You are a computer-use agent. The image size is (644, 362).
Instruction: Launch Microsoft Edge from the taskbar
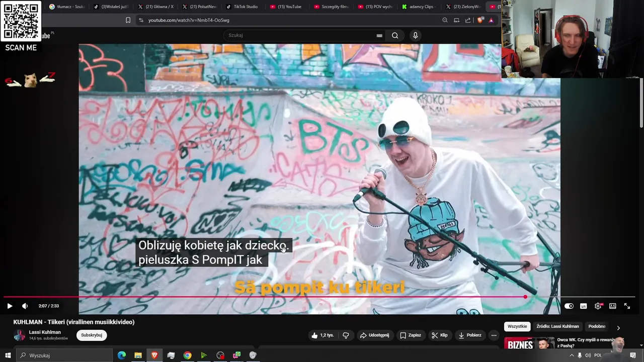coord(122,355)
